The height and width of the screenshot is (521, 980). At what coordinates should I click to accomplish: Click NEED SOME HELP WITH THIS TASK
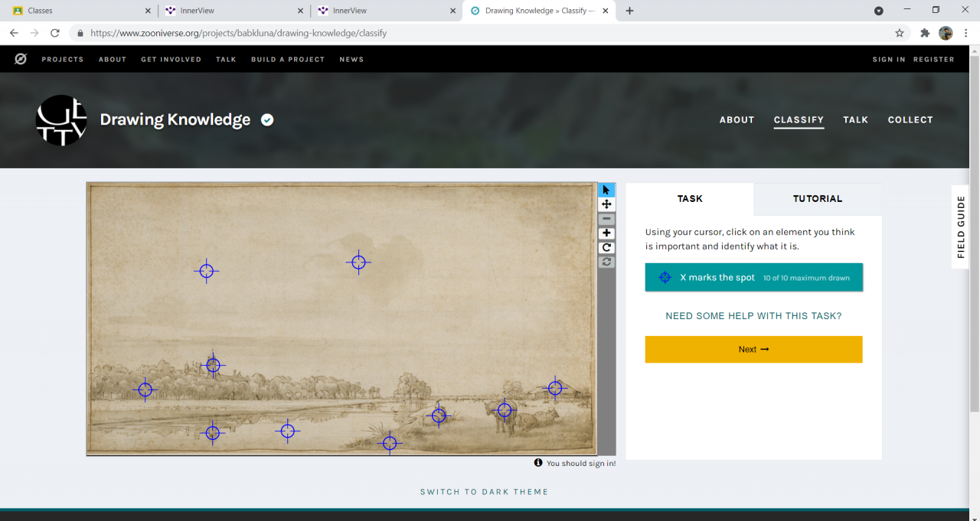pos(753,316)
